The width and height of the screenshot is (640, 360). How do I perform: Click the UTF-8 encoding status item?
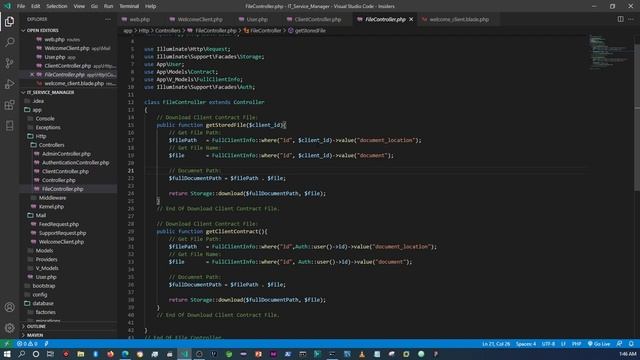coord(548,344)
